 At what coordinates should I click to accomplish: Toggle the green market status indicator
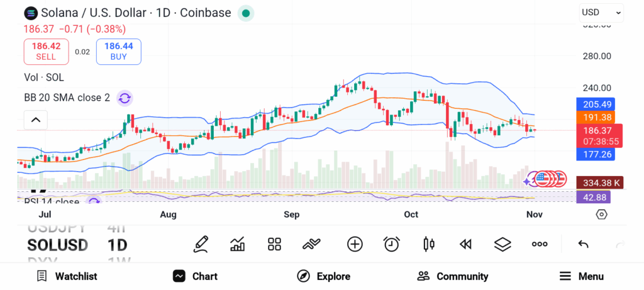tap(246, 13)
